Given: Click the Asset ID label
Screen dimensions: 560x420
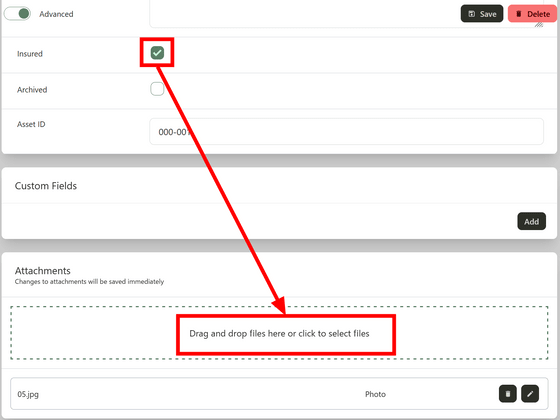Looking at the screenshot, I should point(31,124).
